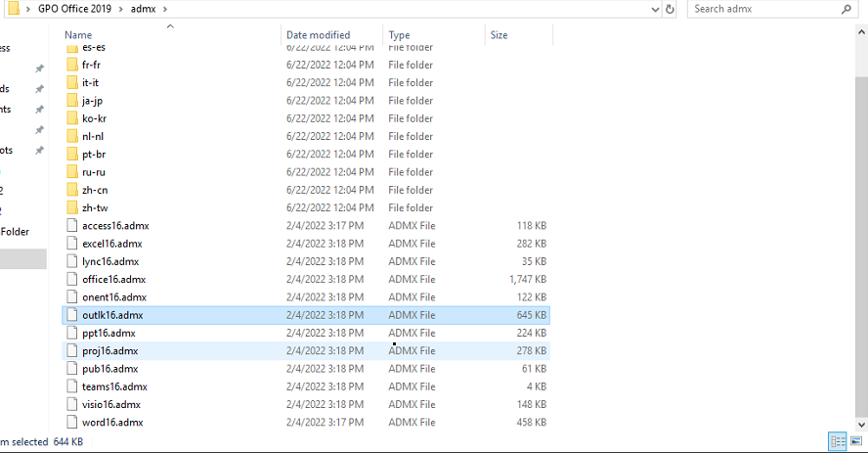868x453 pixels.
Task: Select the access16.admx file name
Action: click(x=115, y=225)
